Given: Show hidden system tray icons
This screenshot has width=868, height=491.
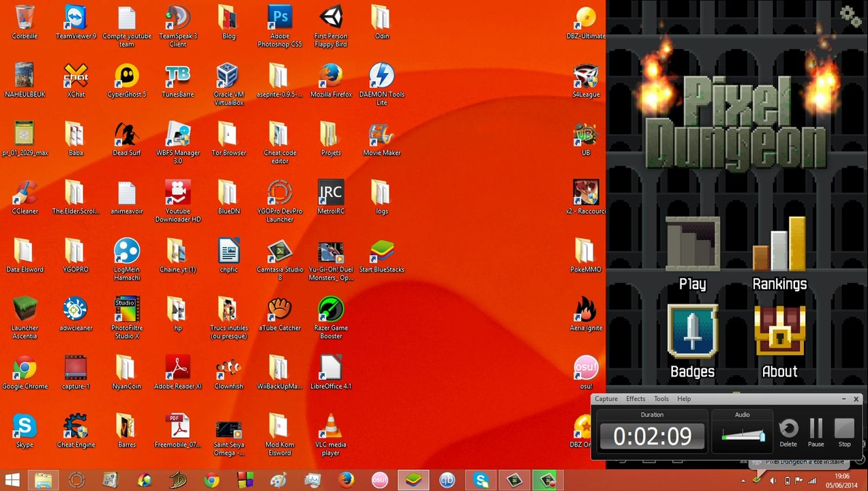Looking at the screenshot, I should (743, 481).
